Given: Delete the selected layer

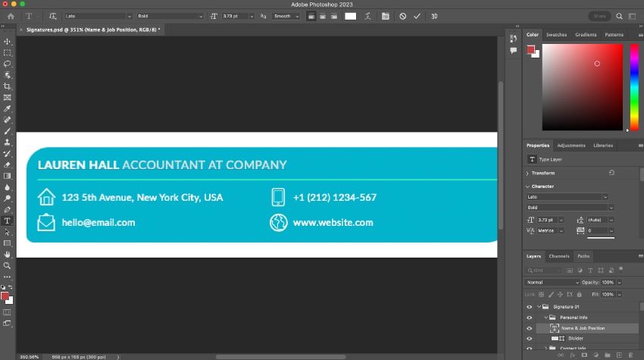Looking at the screenshot, I should click(x=630, y=355).
